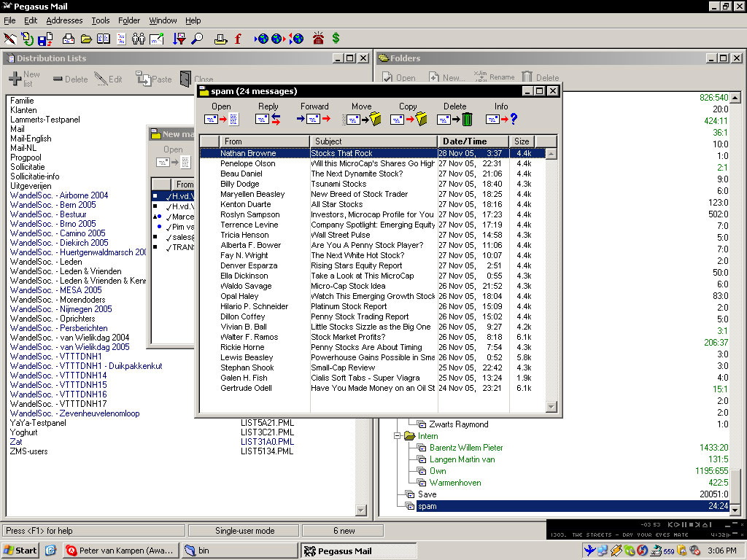Screen dimensions: 747x560
Task: Click Folders window scrollbar down arrow
Action: click(735, 510)
